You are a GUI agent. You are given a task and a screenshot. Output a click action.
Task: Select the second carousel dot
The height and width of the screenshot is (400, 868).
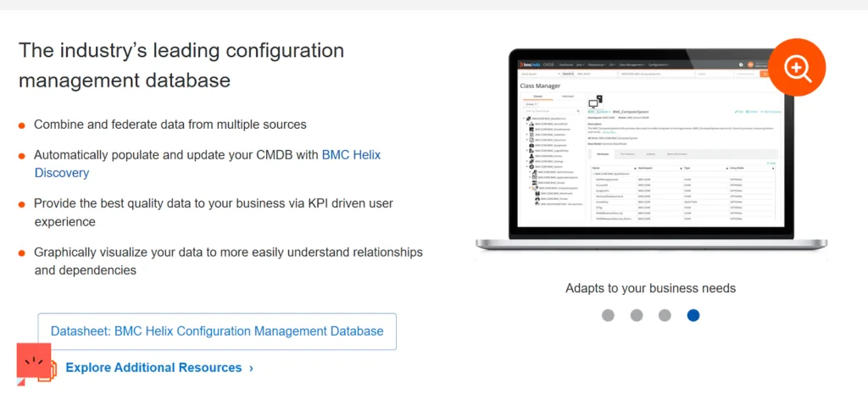[637, 315]
